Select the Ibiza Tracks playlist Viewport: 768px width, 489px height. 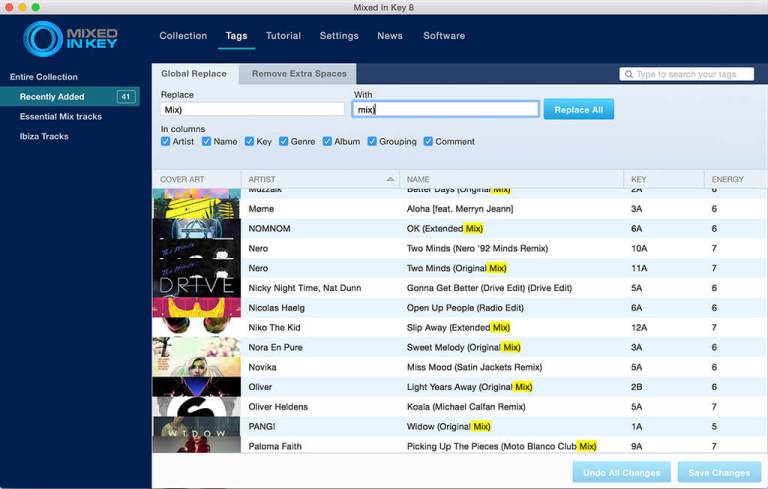click(x=44, y=136)
